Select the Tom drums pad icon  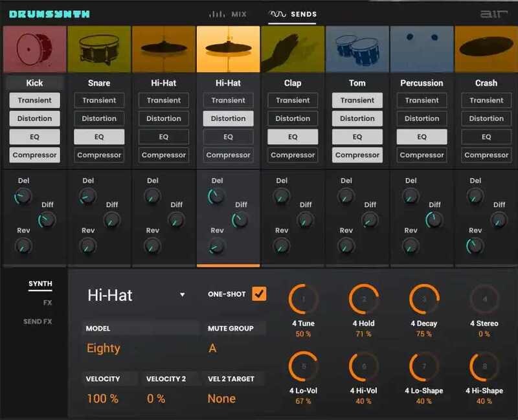coord(357,49)
